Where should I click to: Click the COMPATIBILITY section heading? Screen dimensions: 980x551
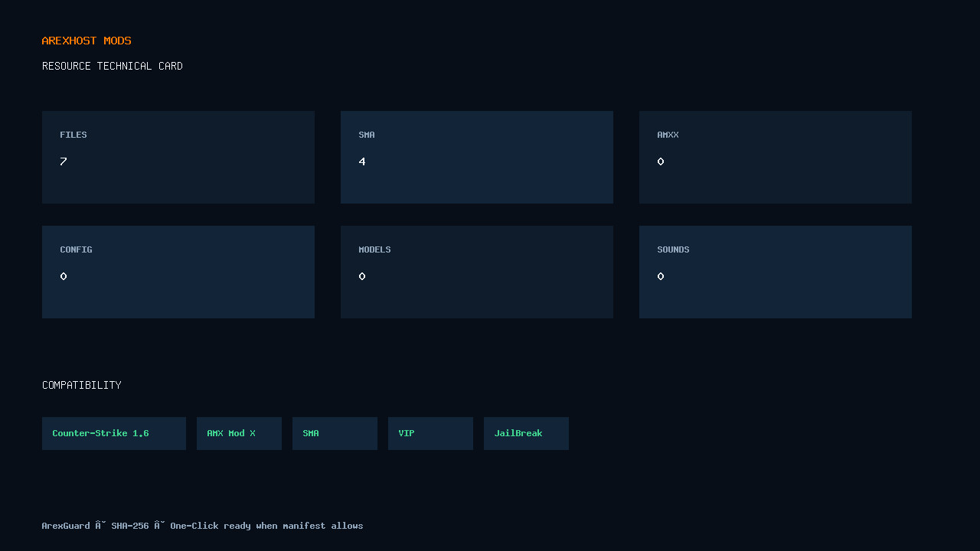click(82, 385)
